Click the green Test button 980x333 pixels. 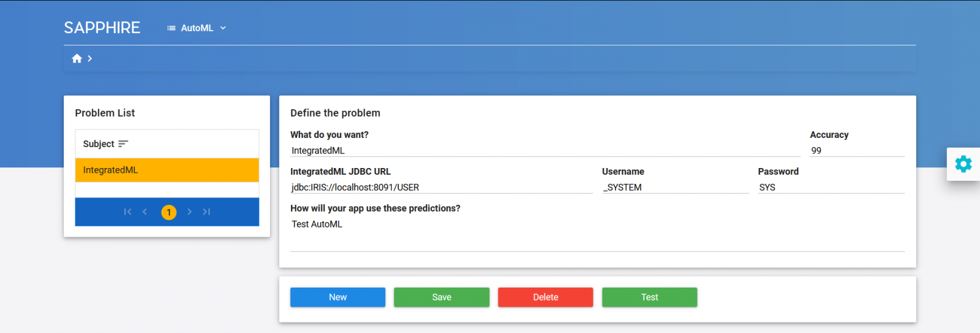pos(649,297)
